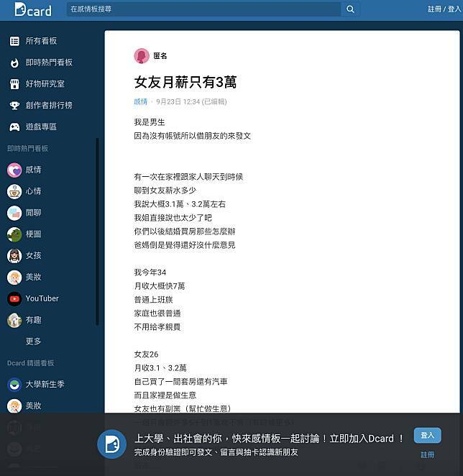Screen dimensions: 463x476
Task: Click the blue 登入 button in banner
Action: [427, 436]
